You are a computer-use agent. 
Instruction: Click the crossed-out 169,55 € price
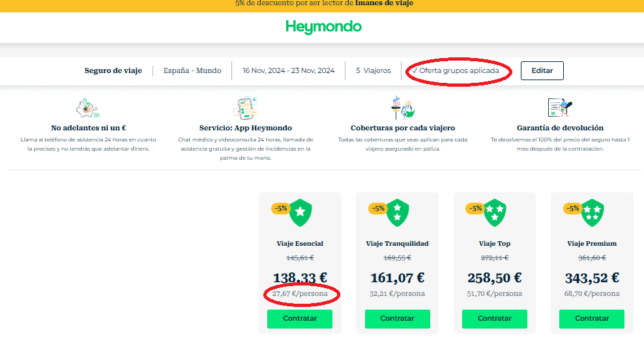[397, 257]
